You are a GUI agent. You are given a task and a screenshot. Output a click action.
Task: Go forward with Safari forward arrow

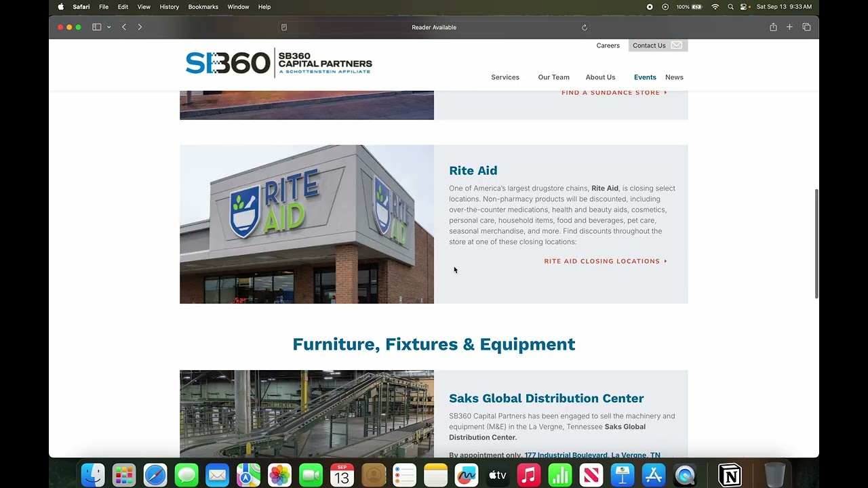pyautogui.click(x=140, y=27)
